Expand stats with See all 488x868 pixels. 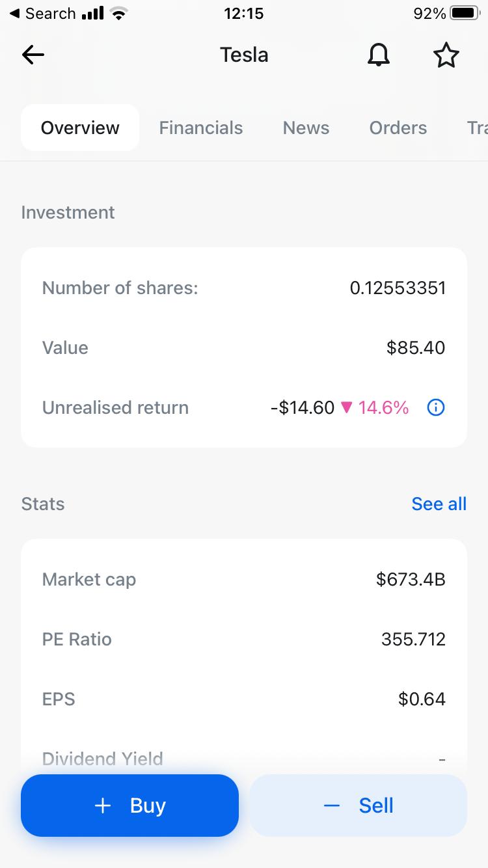(x=439, y=504)
